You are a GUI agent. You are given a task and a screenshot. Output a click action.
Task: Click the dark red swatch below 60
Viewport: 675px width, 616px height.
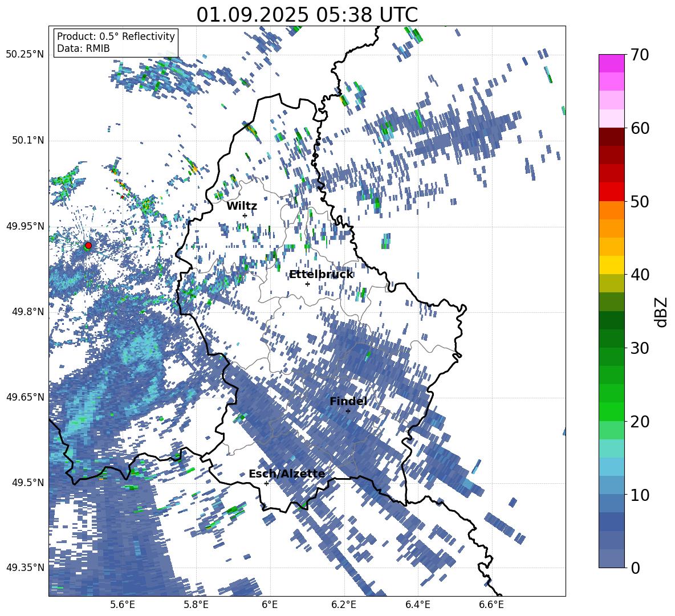tap(611, 136)
